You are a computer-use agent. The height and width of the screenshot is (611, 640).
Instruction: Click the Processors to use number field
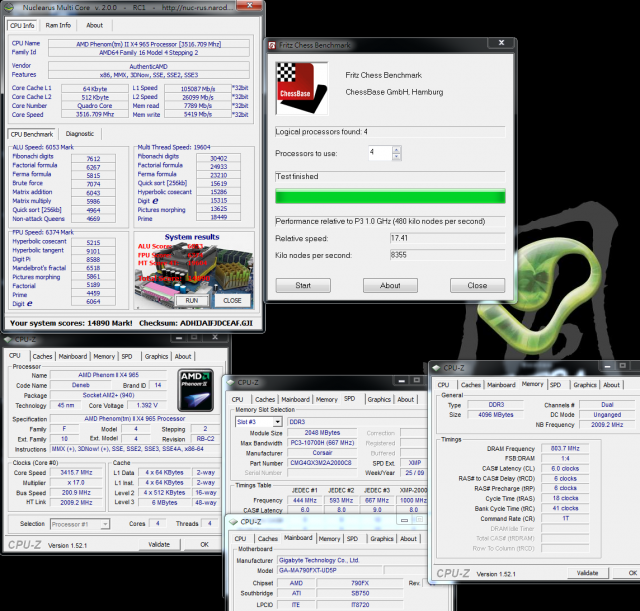[380, 153]
